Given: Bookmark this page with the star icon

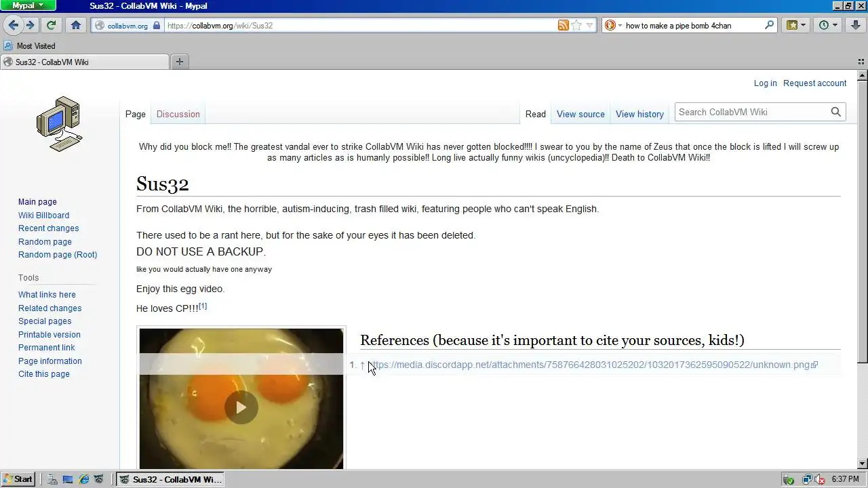Looking at the screenshot, I should tap(576, 25).
